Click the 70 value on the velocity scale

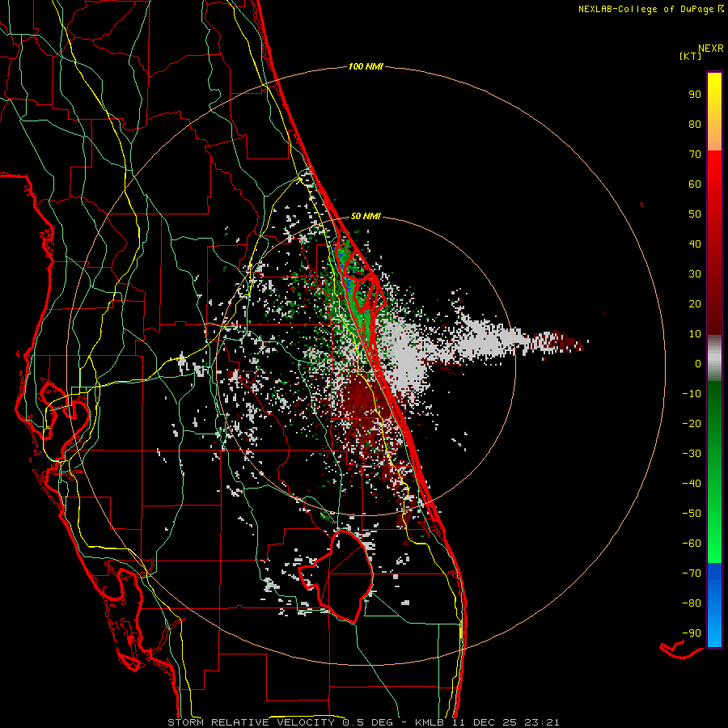695,154
